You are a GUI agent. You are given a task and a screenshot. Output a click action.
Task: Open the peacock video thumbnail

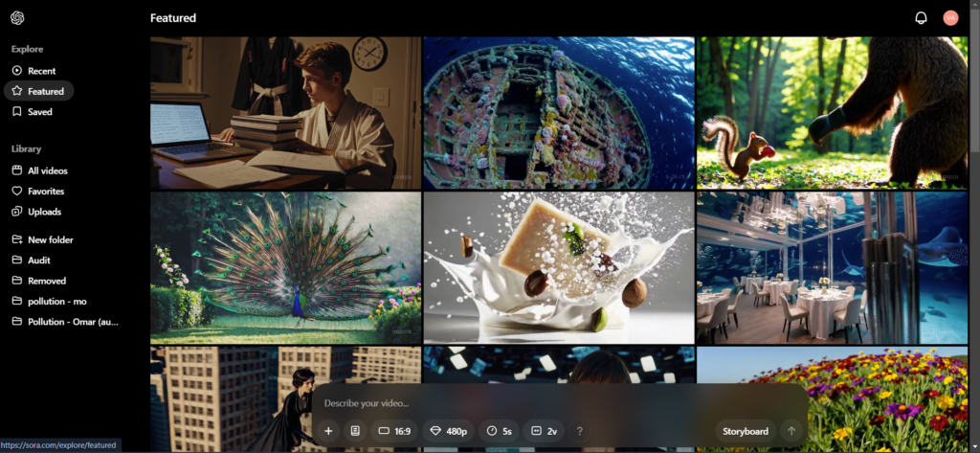click(x=285, y=268)
